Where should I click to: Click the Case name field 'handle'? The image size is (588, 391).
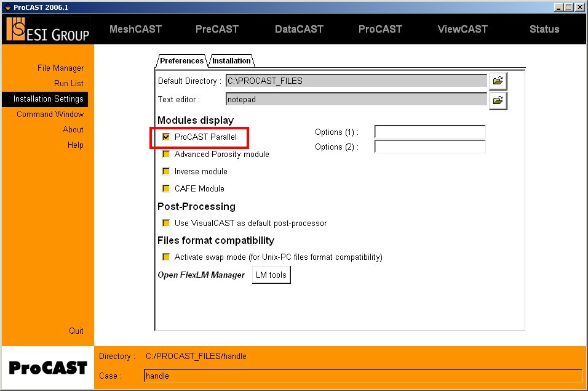click(363, 376)
